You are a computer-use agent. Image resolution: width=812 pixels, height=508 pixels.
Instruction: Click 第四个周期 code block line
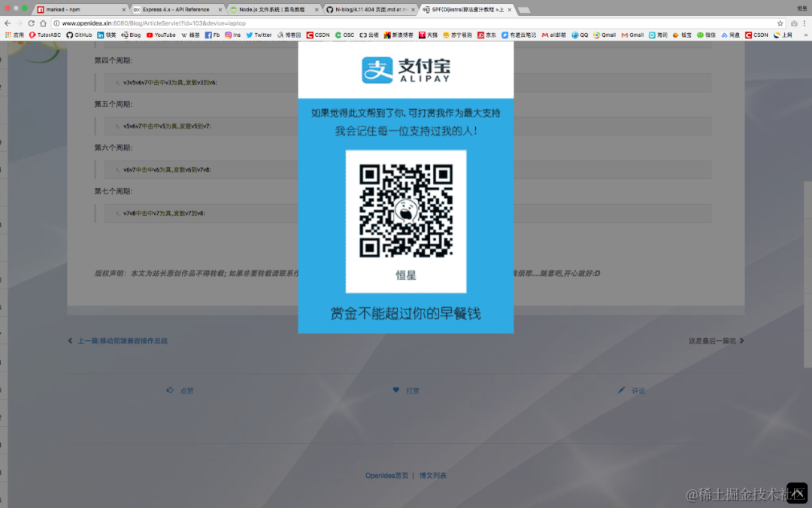407,83
